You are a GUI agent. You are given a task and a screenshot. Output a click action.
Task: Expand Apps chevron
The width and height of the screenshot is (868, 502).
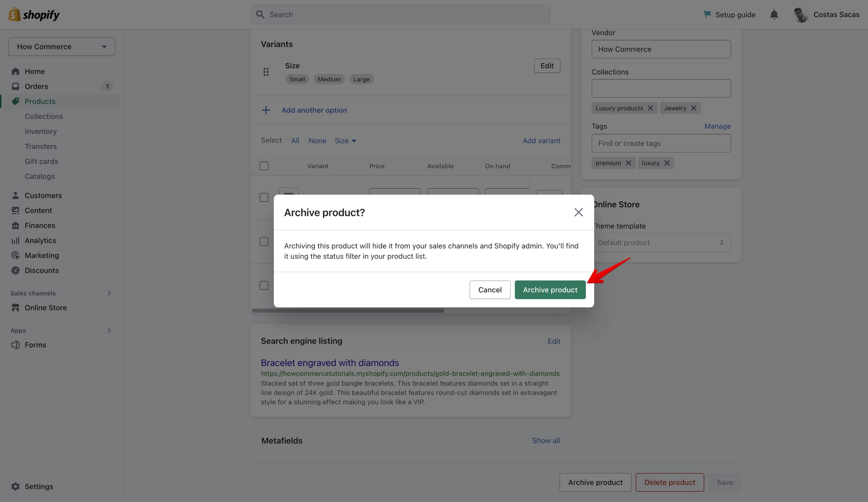click(109, 330)
